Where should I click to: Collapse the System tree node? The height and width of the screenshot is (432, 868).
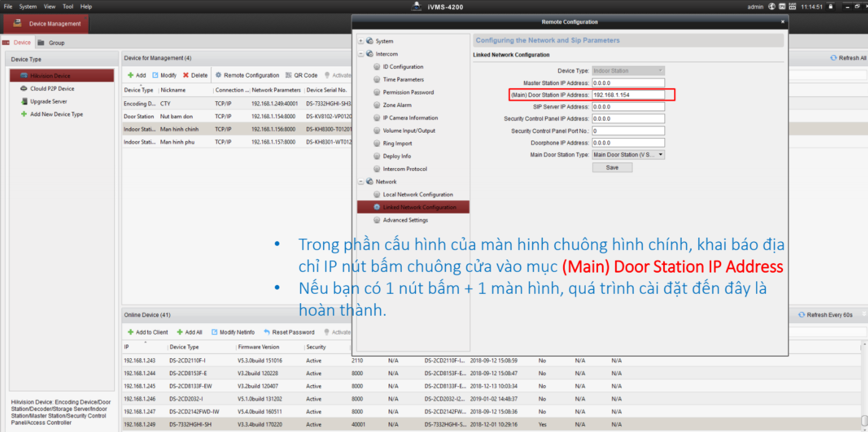361,41
